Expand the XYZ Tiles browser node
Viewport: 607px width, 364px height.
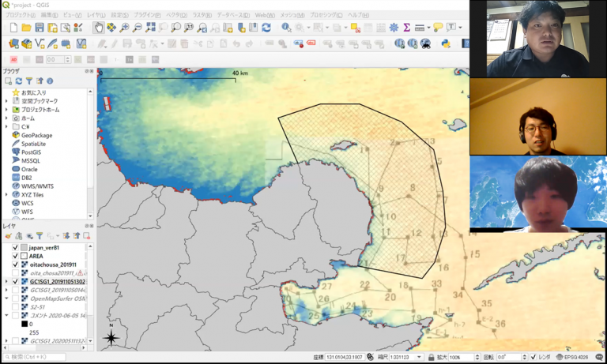click(6, 194)
